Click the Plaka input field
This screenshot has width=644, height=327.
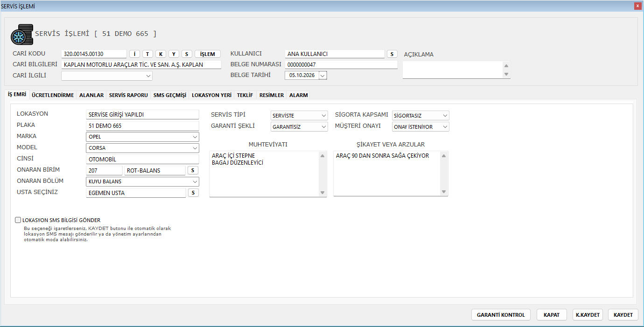point(143,126)
